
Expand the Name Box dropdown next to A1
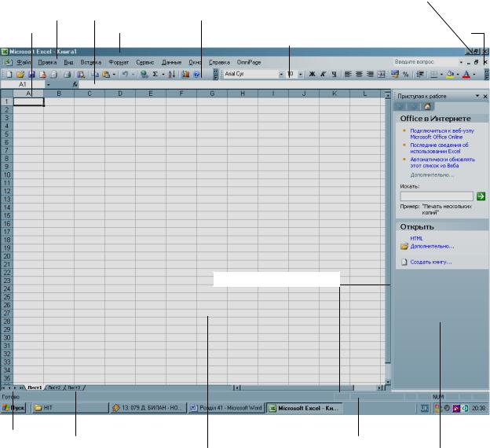[48, 85]
